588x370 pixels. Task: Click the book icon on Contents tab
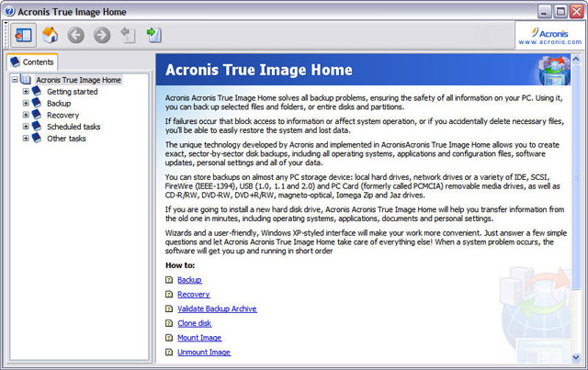[15, 62]
